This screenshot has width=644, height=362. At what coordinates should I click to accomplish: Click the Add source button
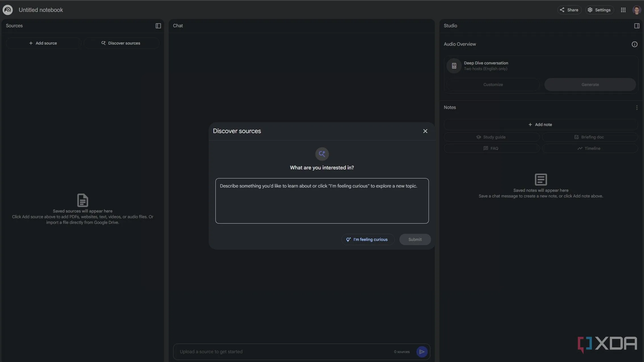coord(43,43)
